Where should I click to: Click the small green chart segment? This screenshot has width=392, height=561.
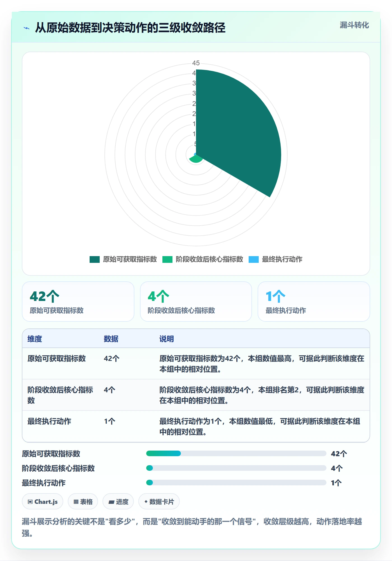[197, 159]
